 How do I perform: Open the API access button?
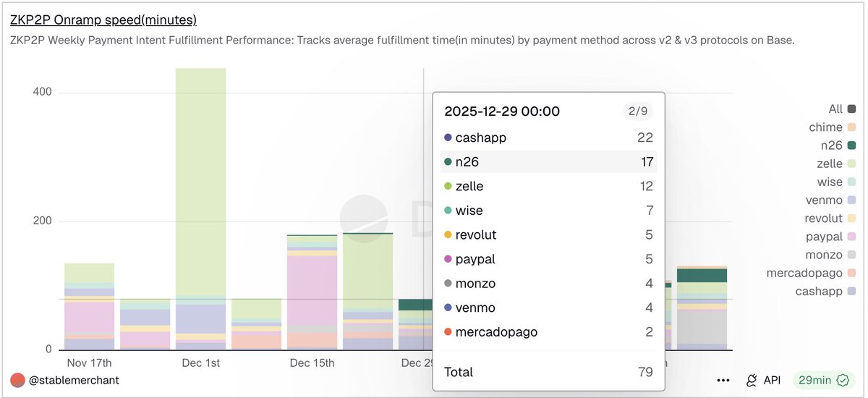pos(763,380)
